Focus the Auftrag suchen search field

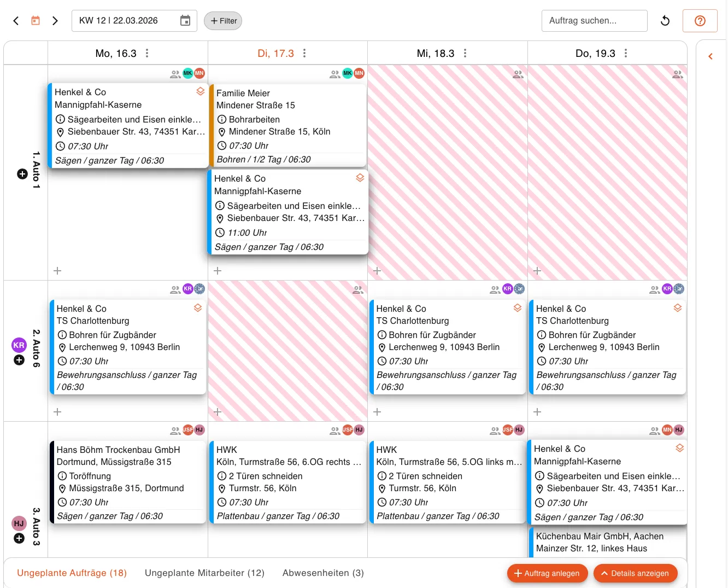pos(594,21)
